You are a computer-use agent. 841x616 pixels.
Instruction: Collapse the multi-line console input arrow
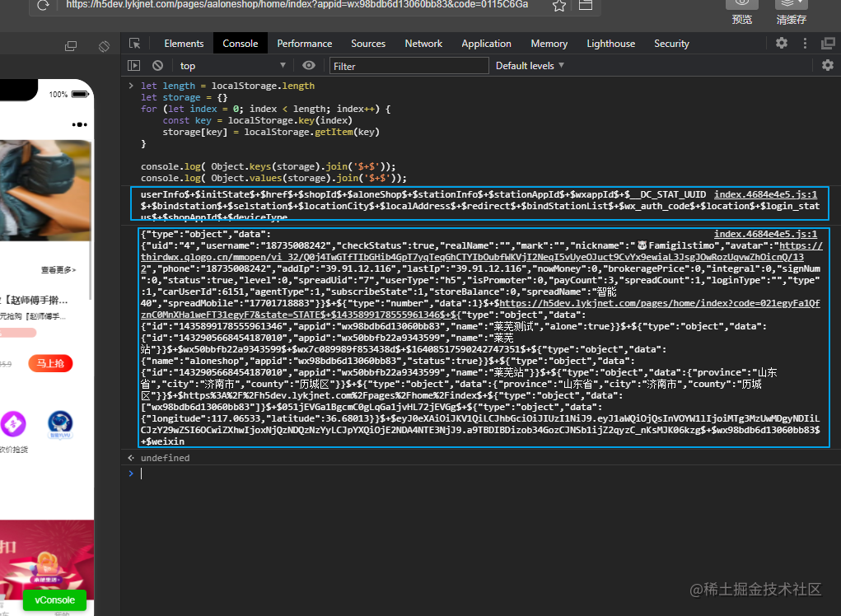click(x=131, y=86)
